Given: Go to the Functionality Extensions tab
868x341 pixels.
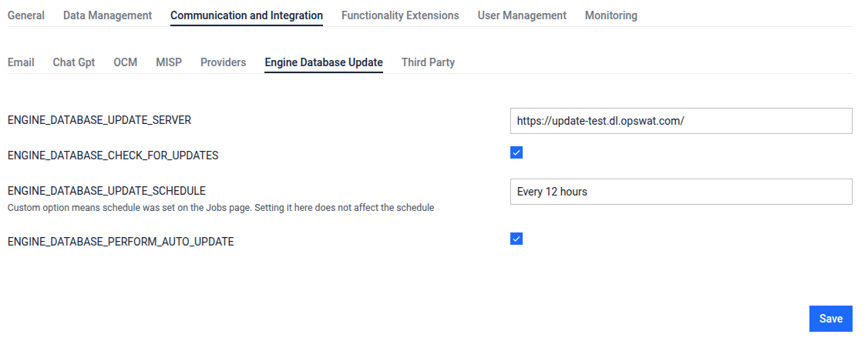Looking at the screenshot, I should coord(400,15).
